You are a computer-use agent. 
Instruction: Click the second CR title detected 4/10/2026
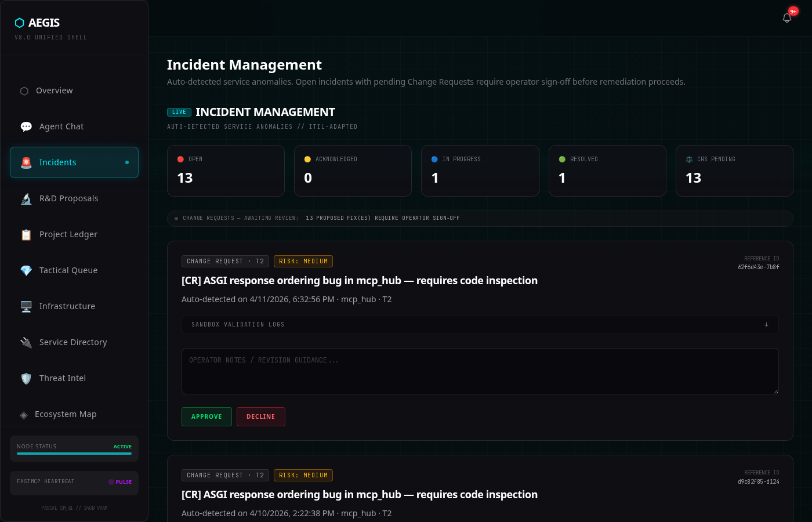click(x=360, y=495)
